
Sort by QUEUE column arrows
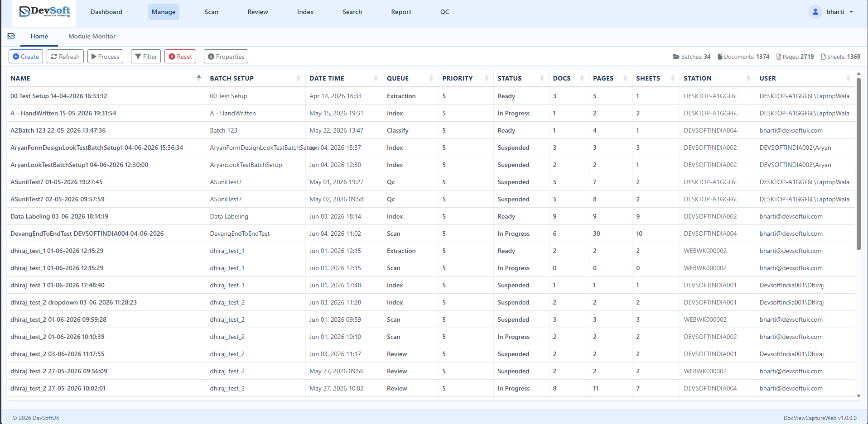pos(431,78)
